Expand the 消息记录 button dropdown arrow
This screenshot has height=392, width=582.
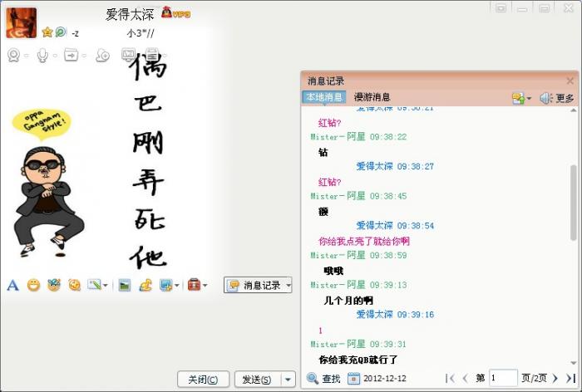pyautogui.click(x=289, y=285)
